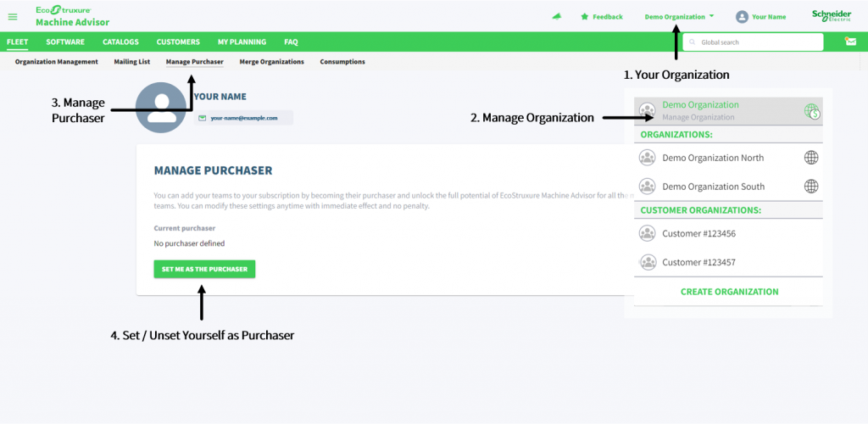Click the Current purchaser label
Image resolution: width=868 pixels, height=424 pixels.
pyautogui.click(x=184, y=228)
